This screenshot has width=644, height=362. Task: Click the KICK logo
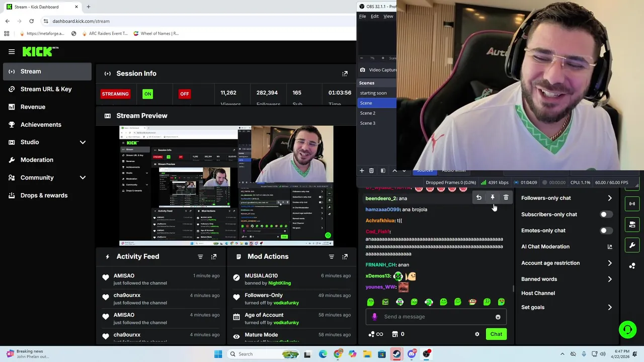coord(40,51)
